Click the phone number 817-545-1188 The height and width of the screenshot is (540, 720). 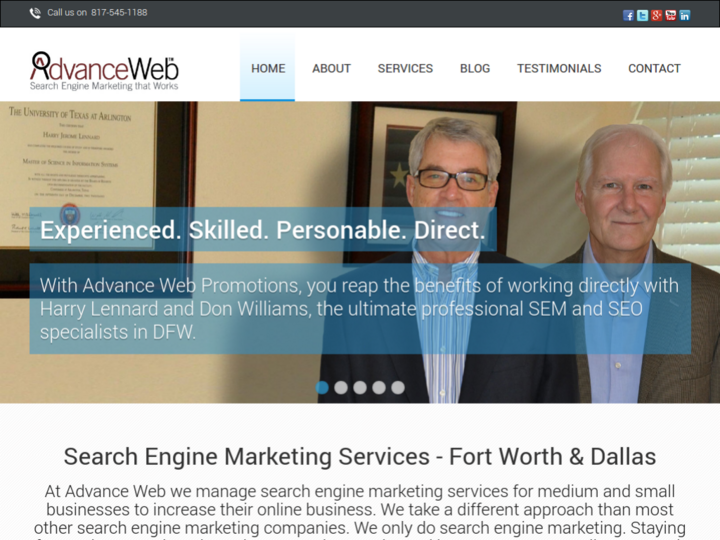(x=119, y=13)
